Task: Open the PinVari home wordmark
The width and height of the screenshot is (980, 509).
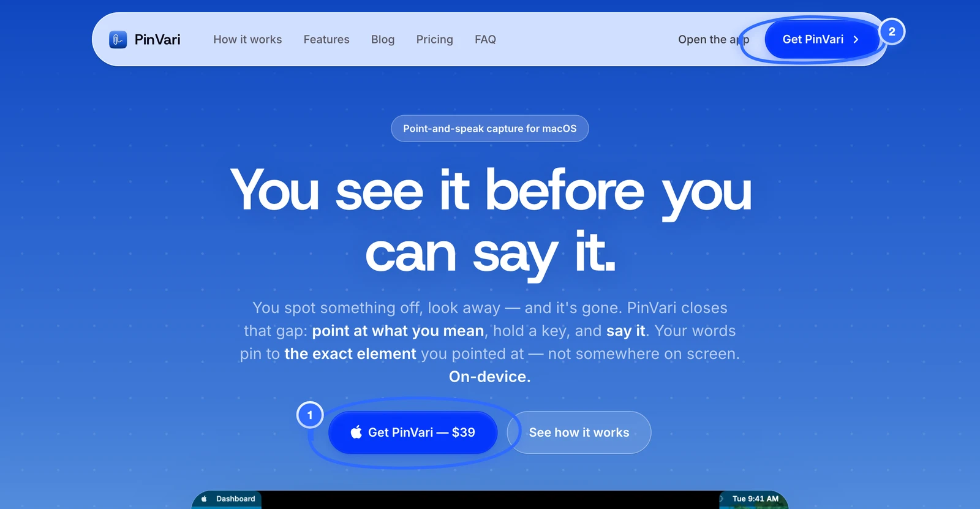Action: tap(157, 40)
